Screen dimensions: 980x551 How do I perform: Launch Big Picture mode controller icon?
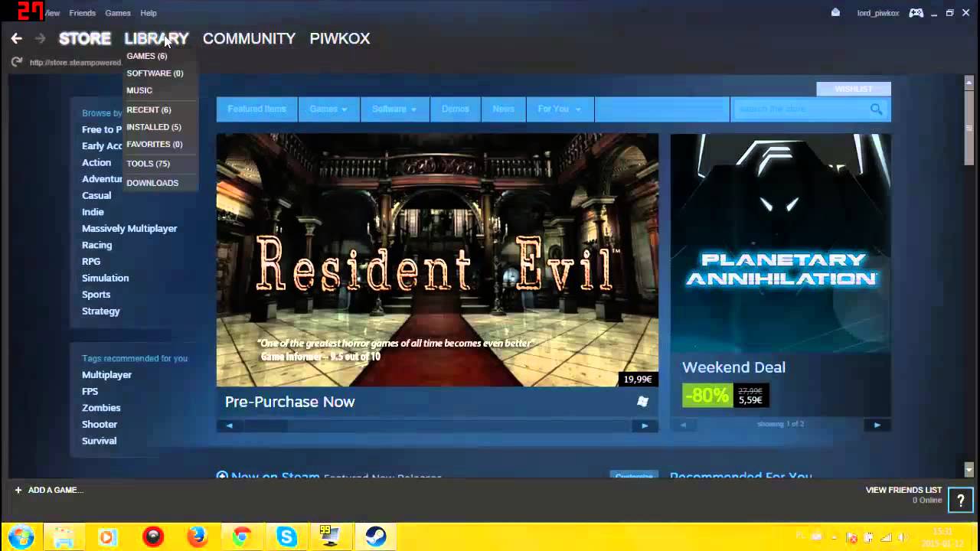coord(916,12)
